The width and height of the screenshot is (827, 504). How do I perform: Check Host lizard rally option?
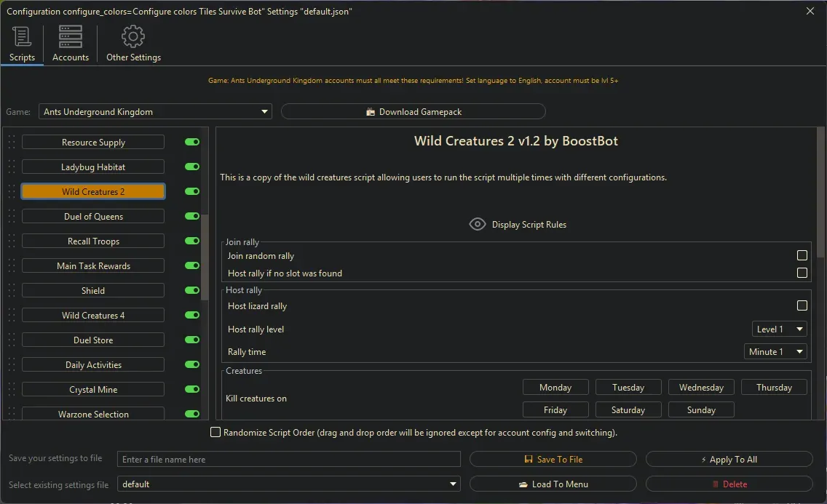click(802, 305)
